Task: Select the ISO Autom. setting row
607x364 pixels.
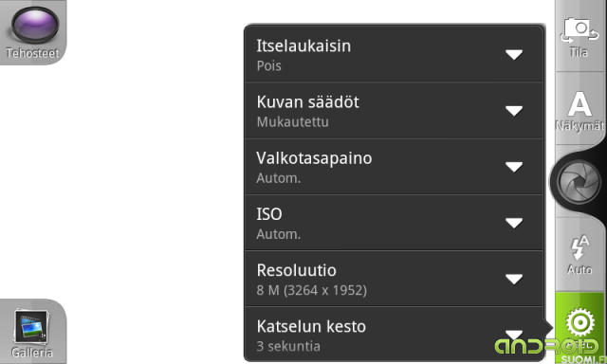Action: tap(394, 223)
